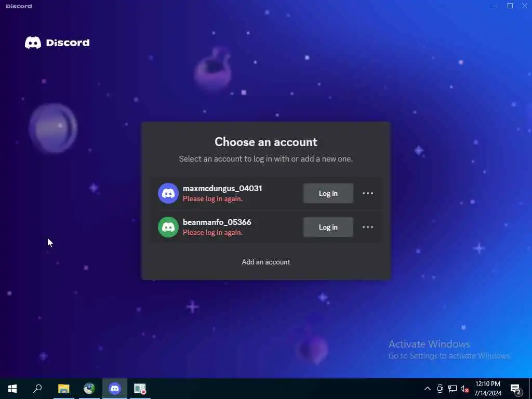
Task: Select the green beanmanfo_05366 avatar
Action: [168, 228]
